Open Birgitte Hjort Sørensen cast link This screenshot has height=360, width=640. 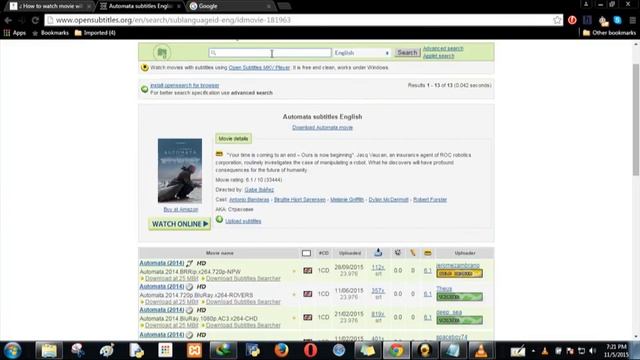(x=300, y=200)
